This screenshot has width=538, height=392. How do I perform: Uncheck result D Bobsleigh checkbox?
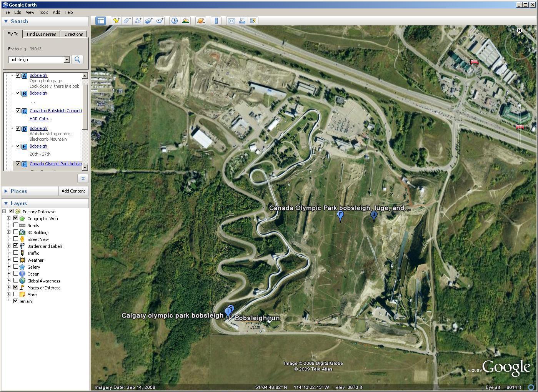pyautogui.click(x=18, y=128)
